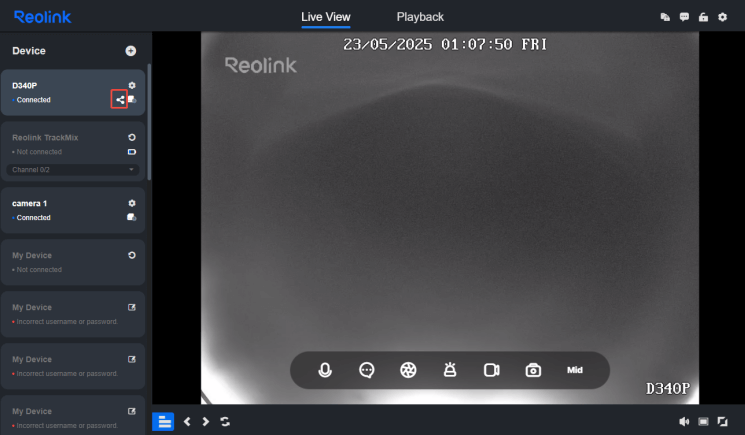Open the shutter aperture image settings icon

408,370
